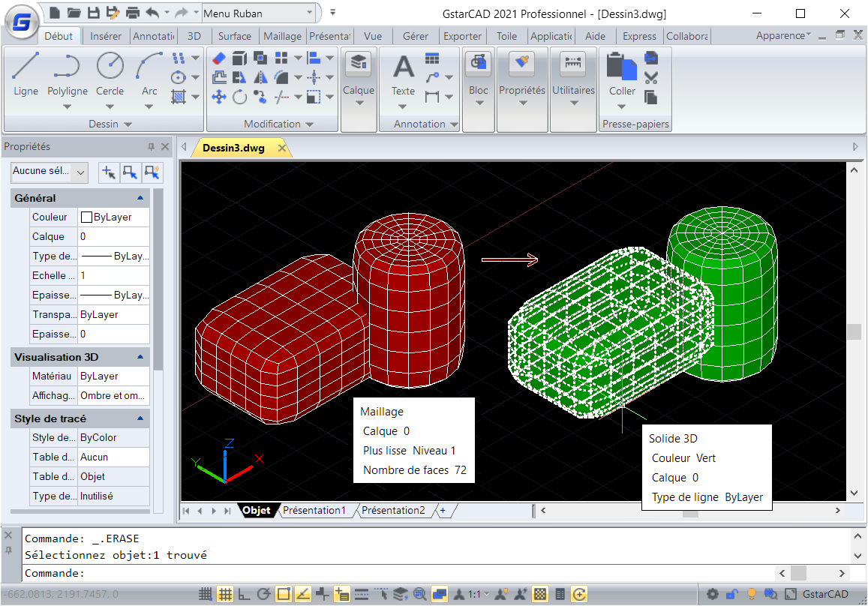Click the Erase (eraser) tool icon
868x606 pixels.
coord(219,58)
